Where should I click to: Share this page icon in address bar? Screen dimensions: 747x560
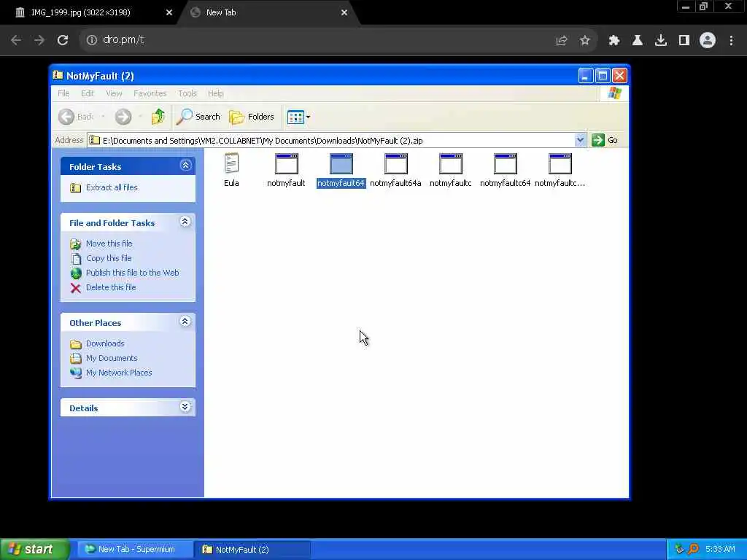[x=562, y=41]
